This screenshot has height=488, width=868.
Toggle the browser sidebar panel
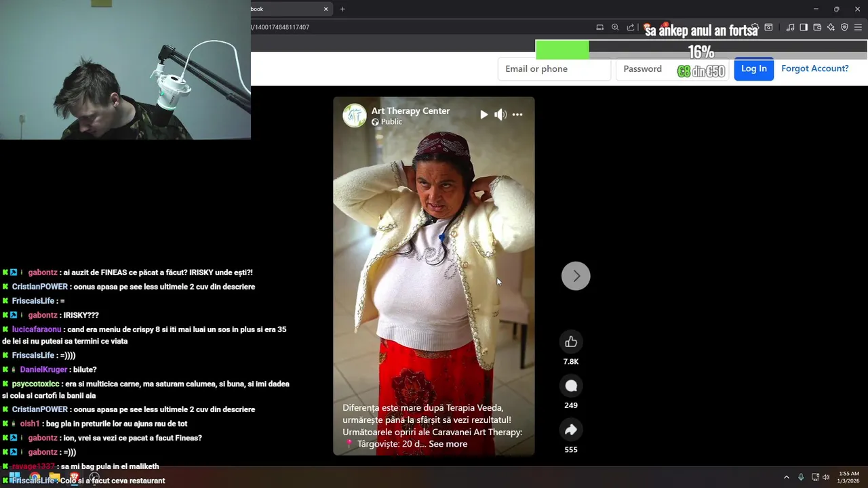[804, 27]
